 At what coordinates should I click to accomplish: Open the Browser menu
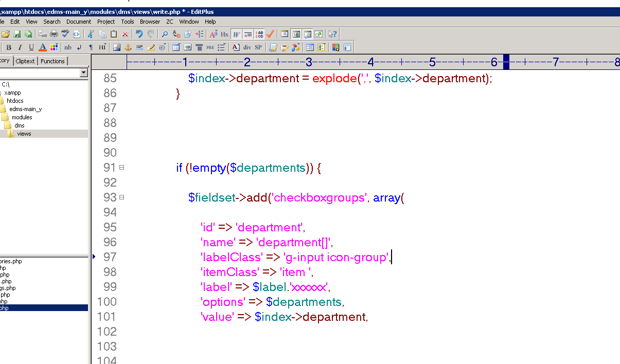(x=150, y=22)
